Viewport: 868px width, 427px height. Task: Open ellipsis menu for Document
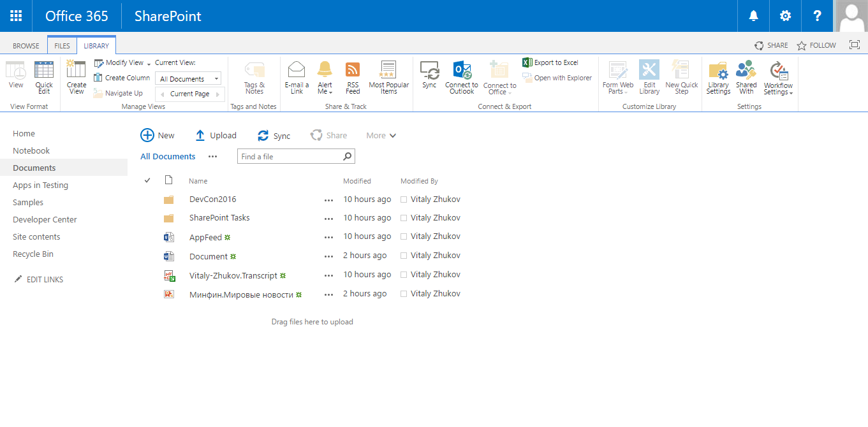pos(328,256)
